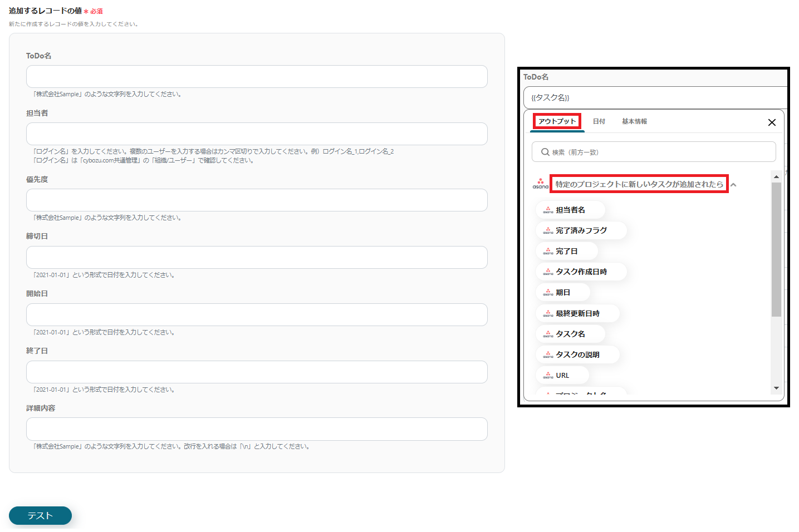Click the Asana icon on タスク作成日時 chip

click(x=548, y=272)
